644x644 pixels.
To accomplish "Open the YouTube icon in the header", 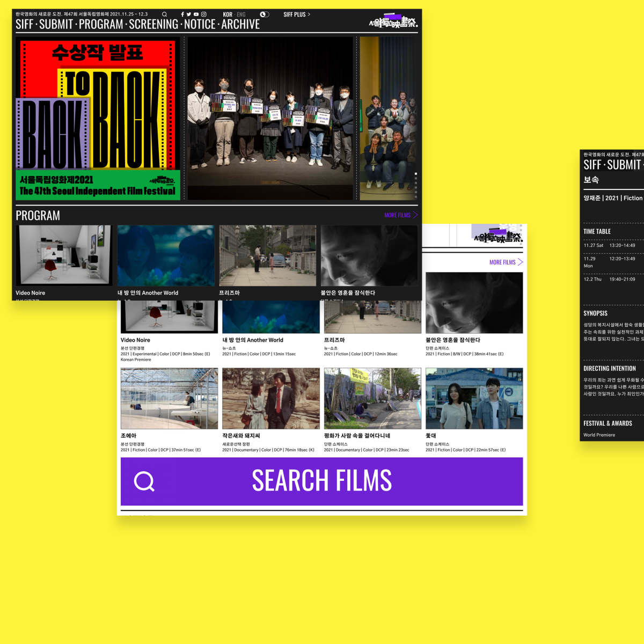I will coord(196,14).
